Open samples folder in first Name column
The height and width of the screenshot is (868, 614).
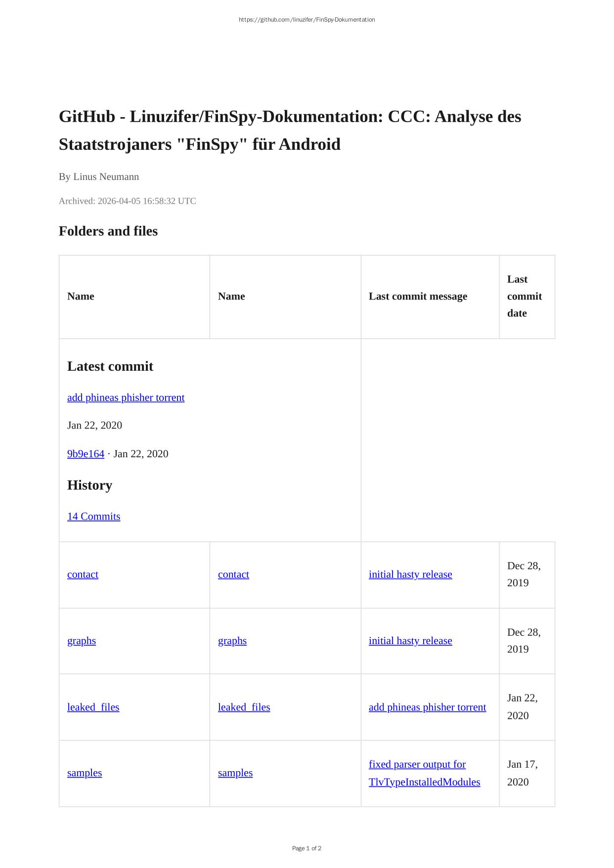85,773
